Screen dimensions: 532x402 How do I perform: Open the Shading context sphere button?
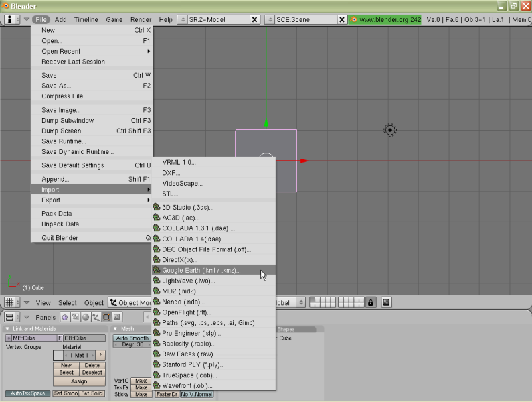point(86,317)
